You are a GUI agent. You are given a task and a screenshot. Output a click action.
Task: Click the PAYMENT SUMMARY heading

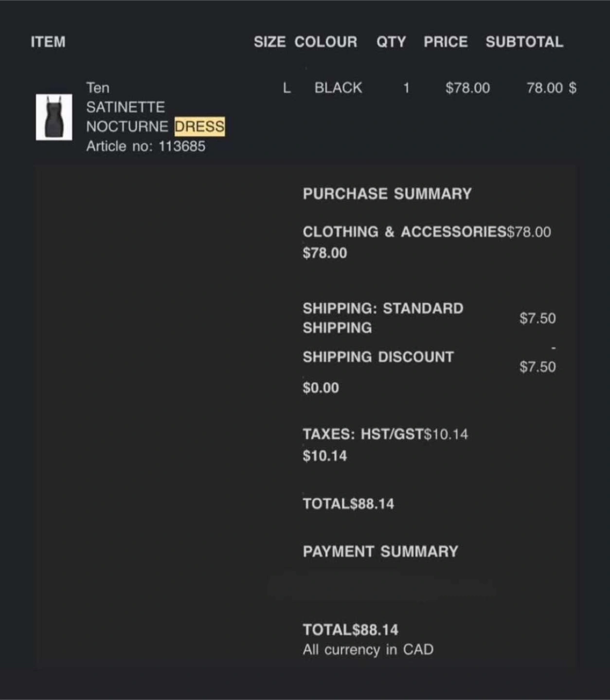380,552
